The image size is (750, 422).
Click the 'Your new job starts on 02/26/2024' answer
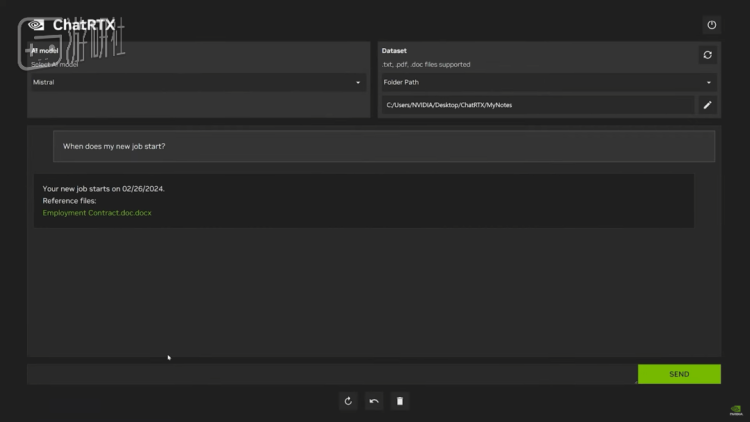(103, 189)
